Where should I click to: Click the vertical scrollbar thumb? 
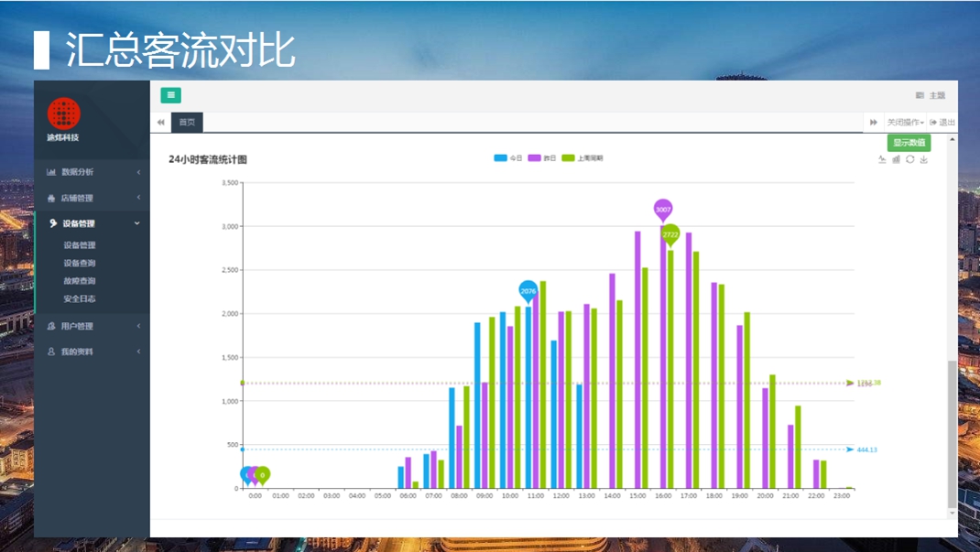[952, 434]
